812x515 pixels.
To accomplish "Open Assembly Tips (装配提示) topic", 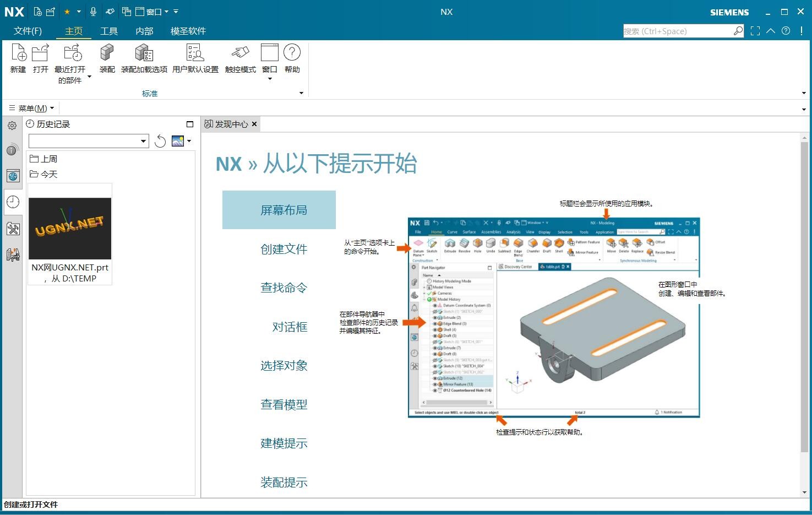I will (284, 483).
